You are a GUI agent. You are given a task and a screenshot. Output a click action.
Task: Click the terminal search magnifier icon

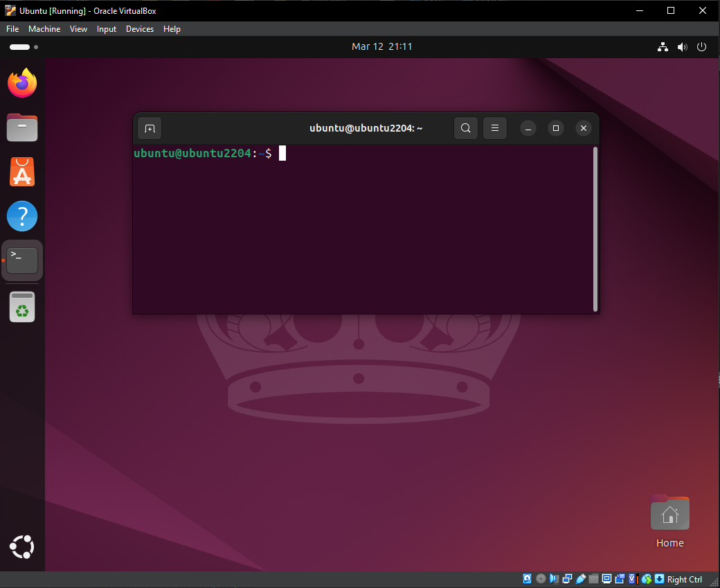[465, 127]
